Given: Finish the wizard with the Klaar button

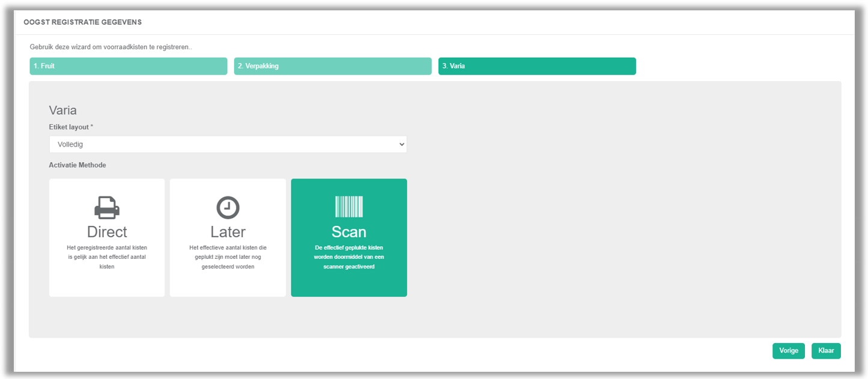Looking at the screenshot, I should (826, 351).
